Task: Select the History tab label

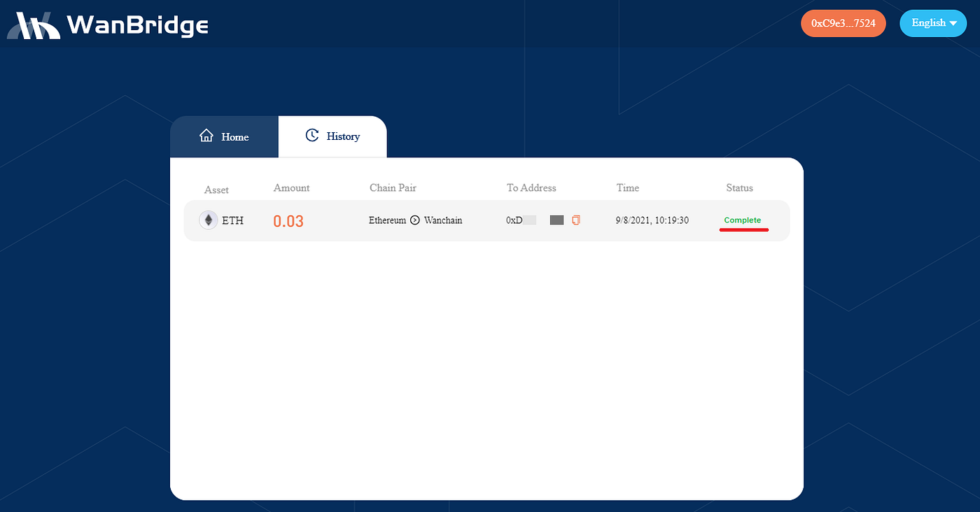Action: click(x=343, y=136)
